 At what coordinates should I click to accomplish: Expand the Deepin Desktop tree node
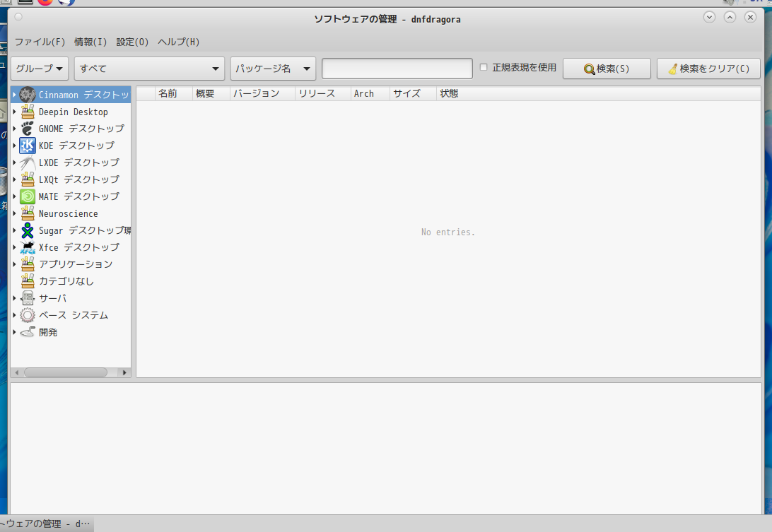pyautogui.click(x=14, y=112)
